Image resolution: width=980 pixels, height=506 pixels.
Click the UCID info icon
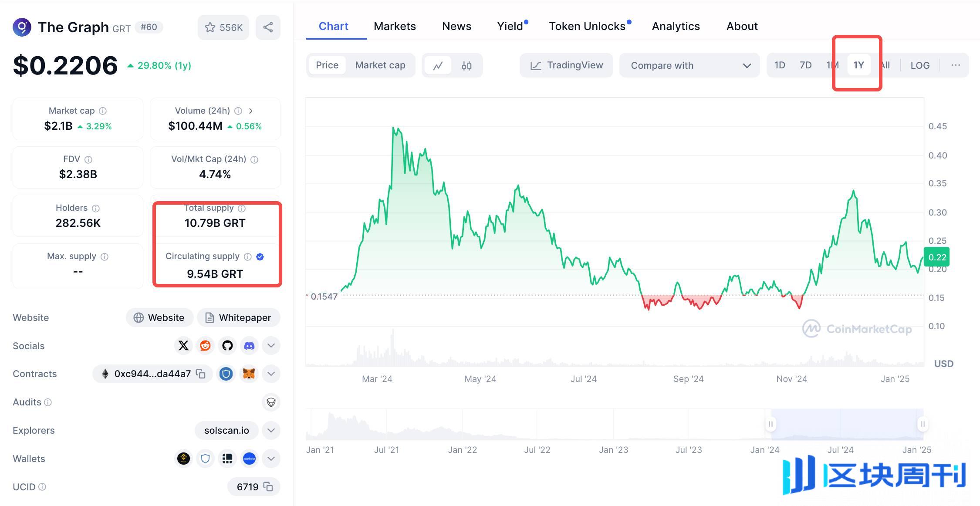pos(42,487)
